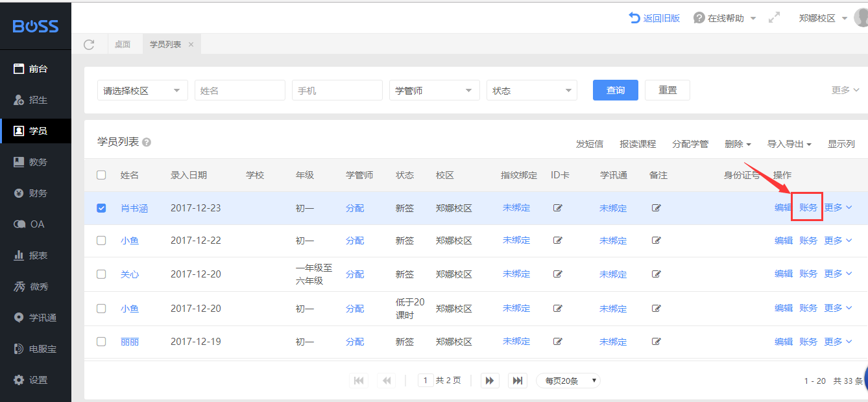Open the 郑娜校区 campus switcher
868x402 pixels.
point(823,18)
